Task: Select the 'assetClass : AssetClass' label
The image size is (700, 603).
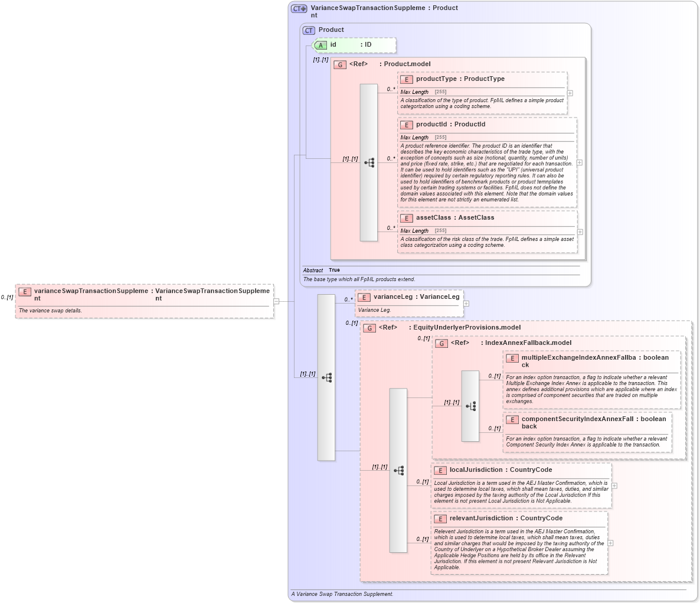Action: 456,218
